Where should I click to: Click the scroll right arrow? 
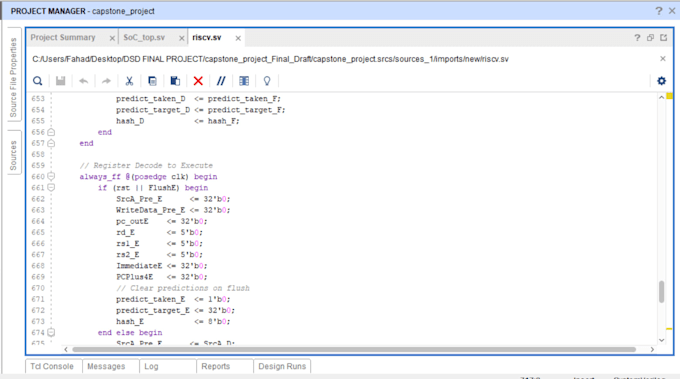pos(652,350)
